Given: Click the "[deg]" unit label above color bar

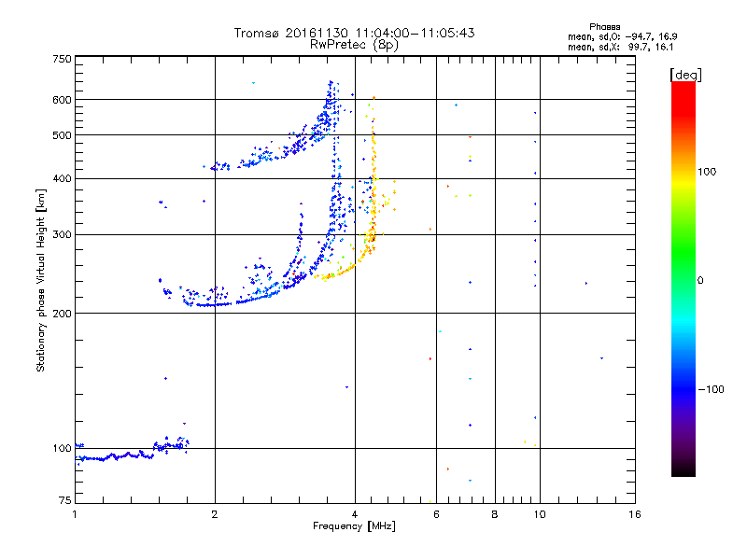Looking at the screenshot, I should point(685,75).
